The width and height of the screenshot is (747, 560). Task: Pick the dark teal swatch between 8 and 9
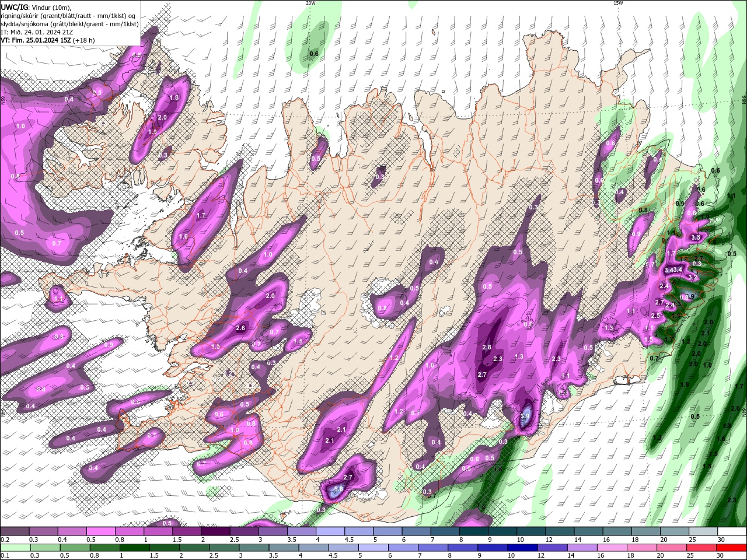click(473, 531)
